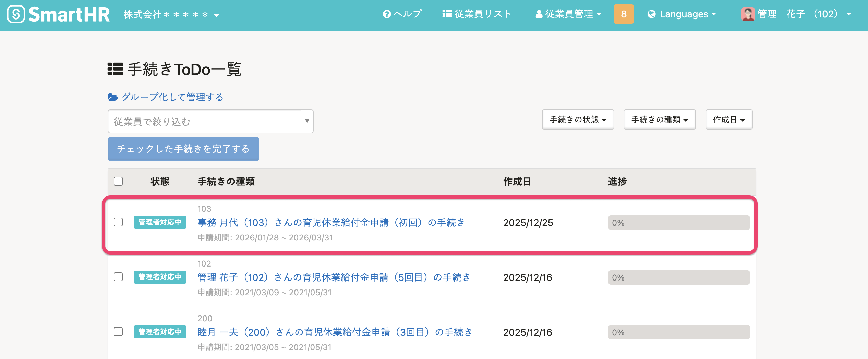The image size is (868, 359).
Task: Open the 株式会社＊＊＊＊＊ company menu
Action: pos(171,15)
